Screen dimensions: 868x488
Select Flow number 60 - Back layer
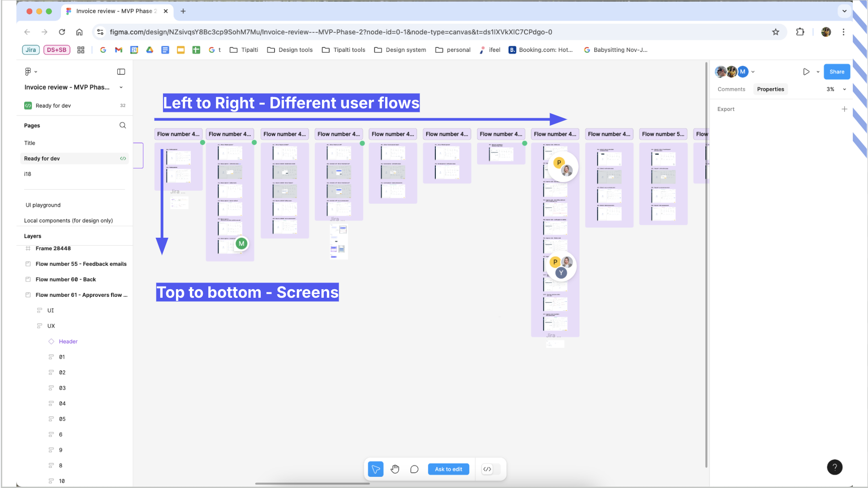(x=66, y=279)
